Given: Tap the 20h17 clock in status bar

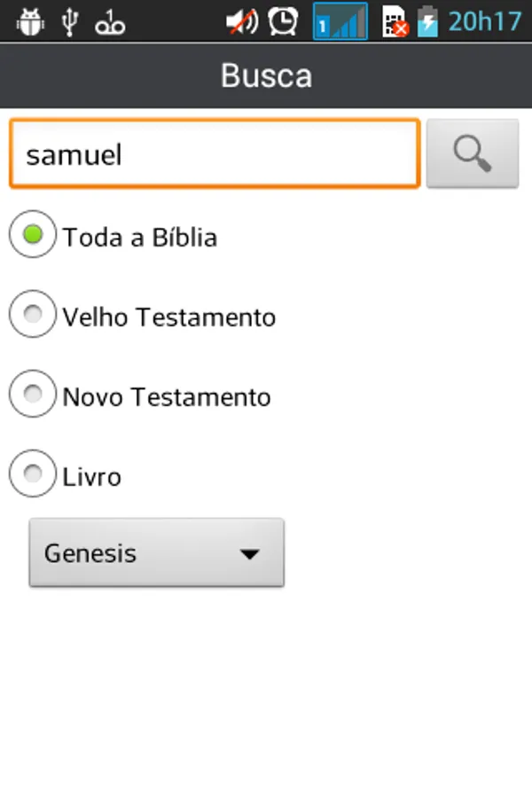Looking at the screenshot, I should 484,21.
